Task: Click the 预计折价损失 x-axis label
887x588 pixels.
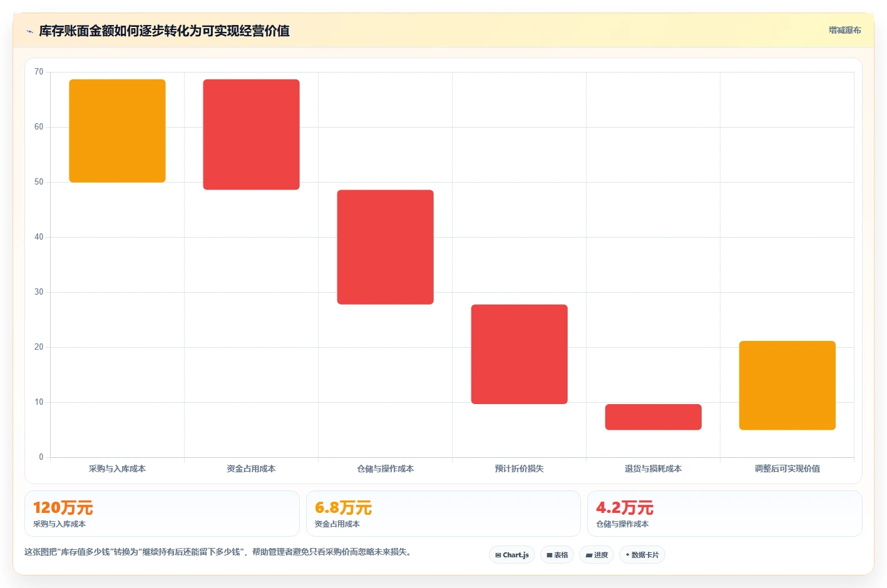Action: pos(519,469)
